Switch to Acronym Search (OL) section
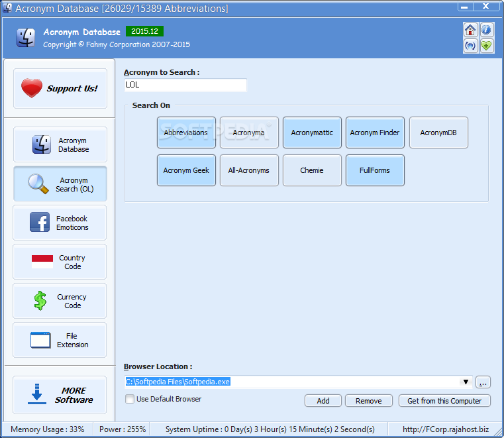 click(x=60, y=184)
